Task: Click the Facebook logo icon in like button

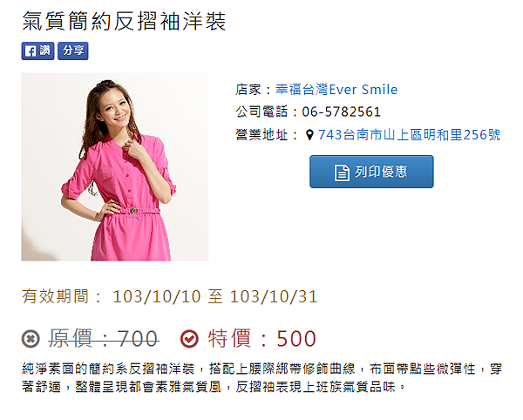Action: tap(31, 51)
